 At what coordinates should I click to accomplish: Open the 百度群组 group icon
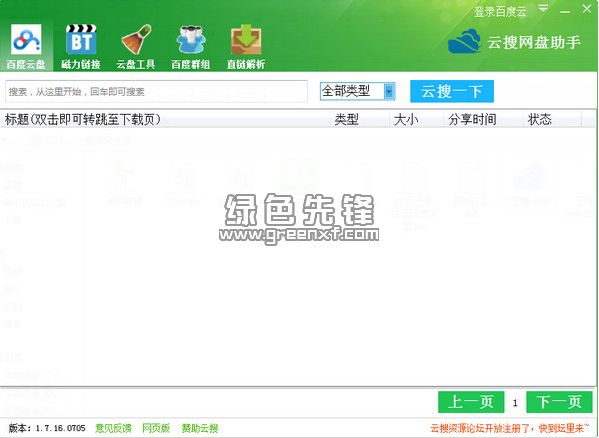click(x=191, y=39)
